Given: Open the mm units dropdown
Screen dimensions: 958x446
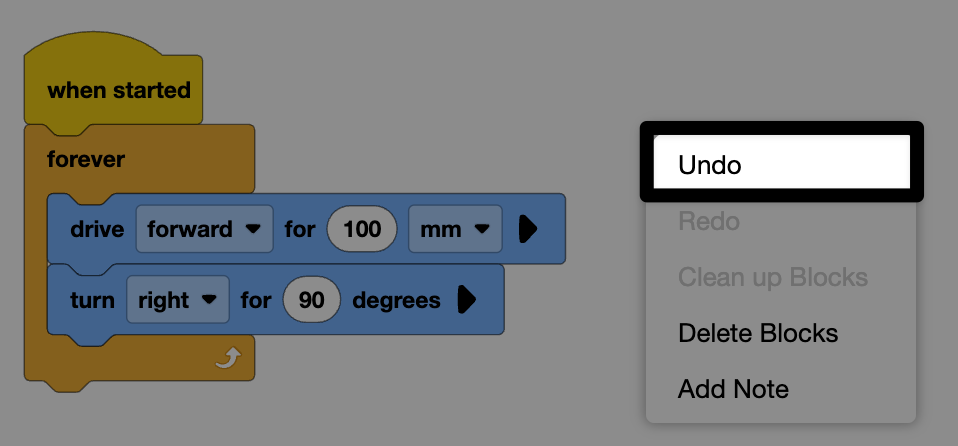Looking at the screenshot, I should (455, 230).
